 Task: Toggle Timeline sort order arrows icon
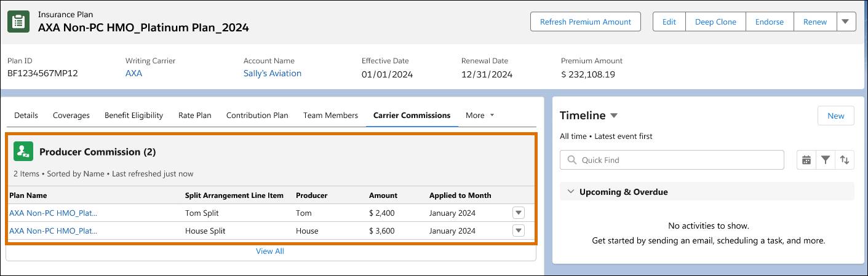(845, 160)
